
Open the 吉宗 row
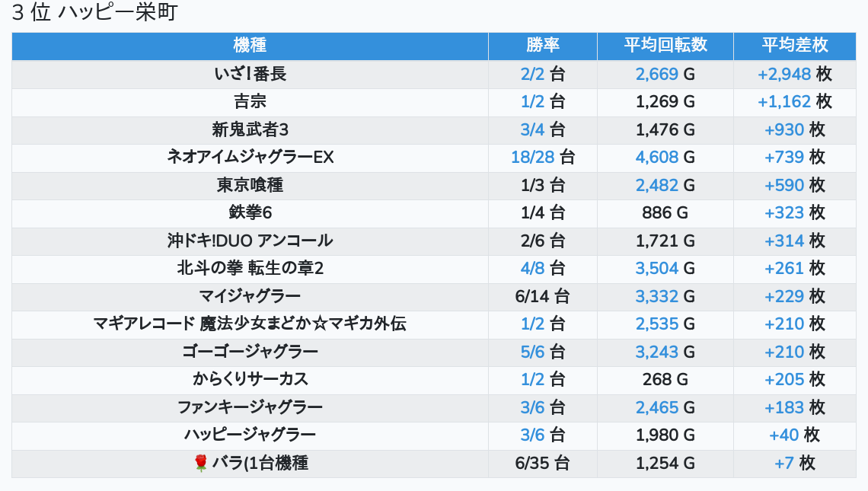pos(250,101)
